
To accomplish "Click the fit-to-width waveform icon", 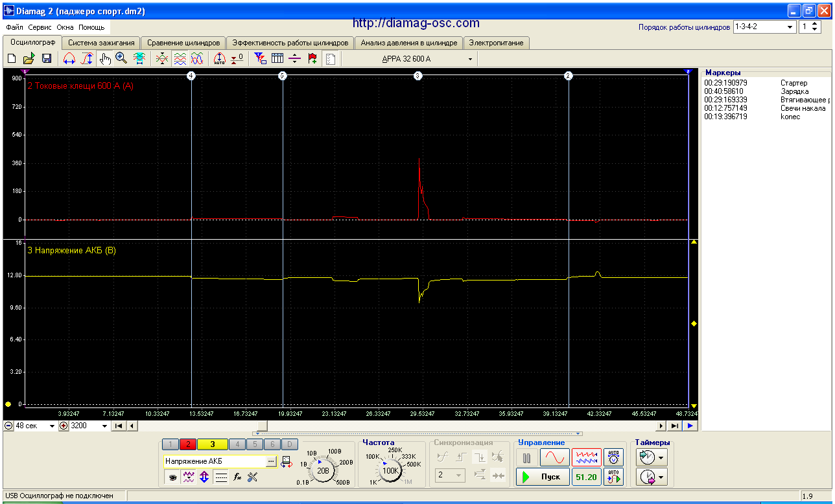I will 139,59.
